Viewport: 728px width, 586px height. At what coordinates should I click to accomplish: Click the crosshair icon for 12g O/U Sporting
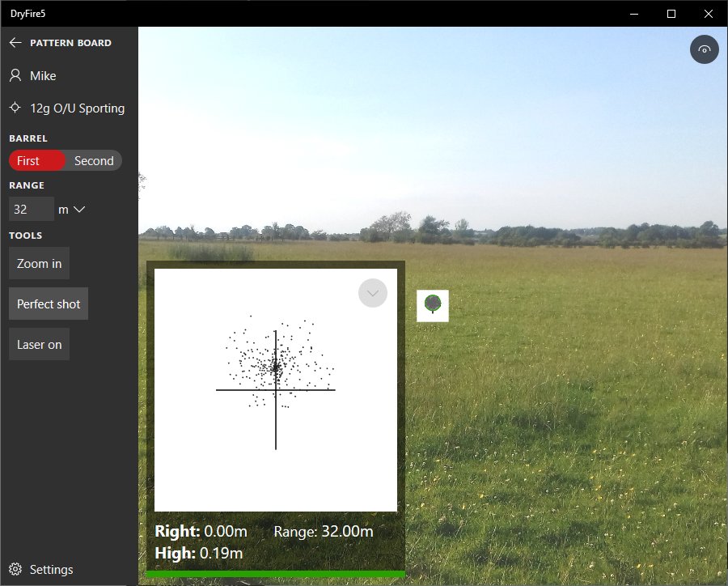click(15, 108)
